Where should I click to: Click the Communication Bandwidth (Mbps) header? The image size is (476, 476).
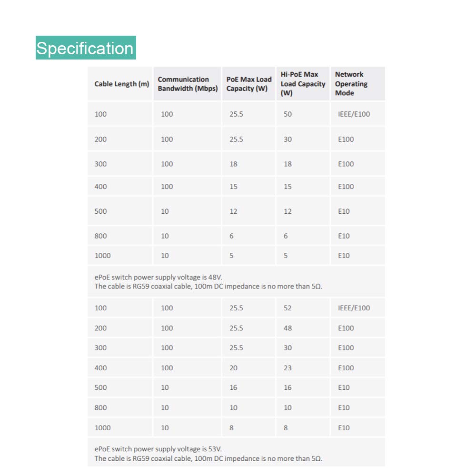(x=187, y=83)
